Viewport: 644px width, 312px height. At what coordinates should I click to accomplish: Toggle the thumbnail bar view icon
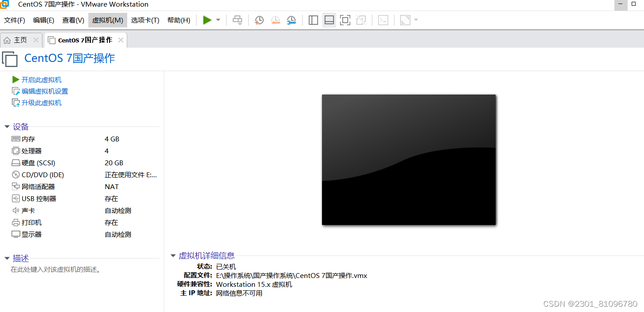click(x=329, y=20)
